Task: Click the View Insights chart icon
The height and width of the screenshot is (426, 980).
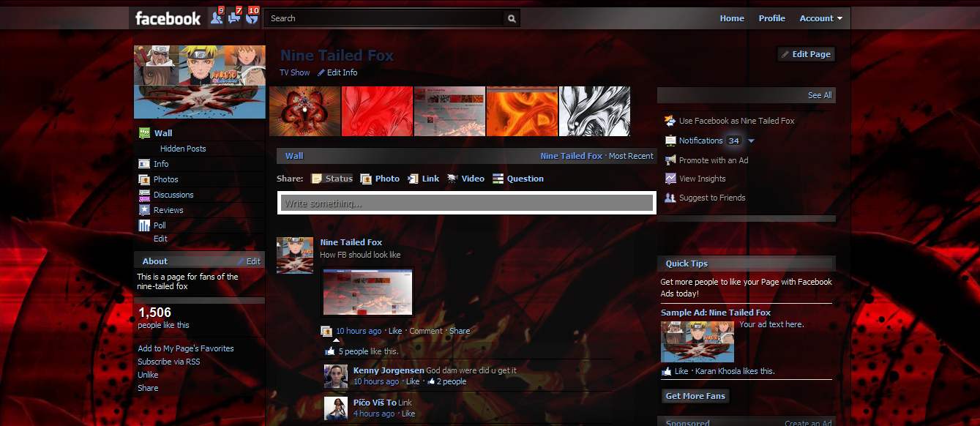Action: tap(670, 179)
